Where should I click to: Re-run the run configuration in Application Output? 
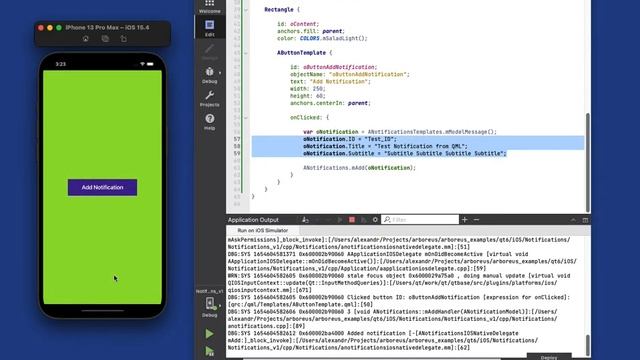[x=340, y=220]
